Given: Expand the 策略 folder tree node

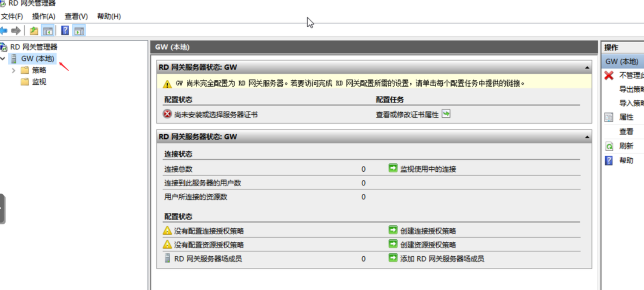Looking at the screenshot, I should 13,70.
